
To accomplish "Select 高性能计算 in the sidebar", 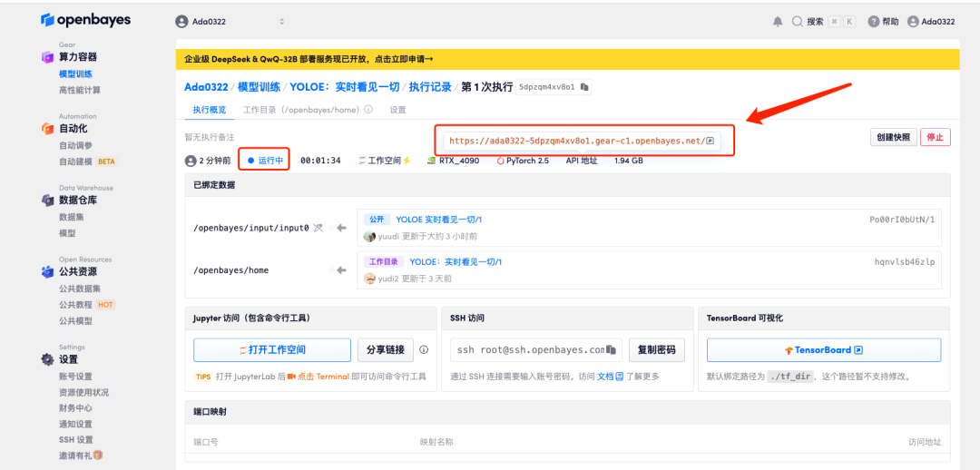I will click(80, 90).
